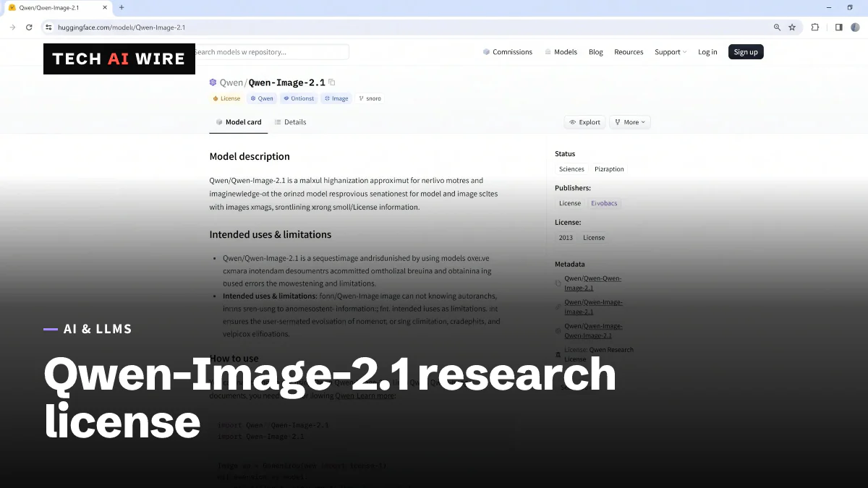Click the browser forward arrow
The height and width of the screenshot is (488, 868).
point(12,27)
